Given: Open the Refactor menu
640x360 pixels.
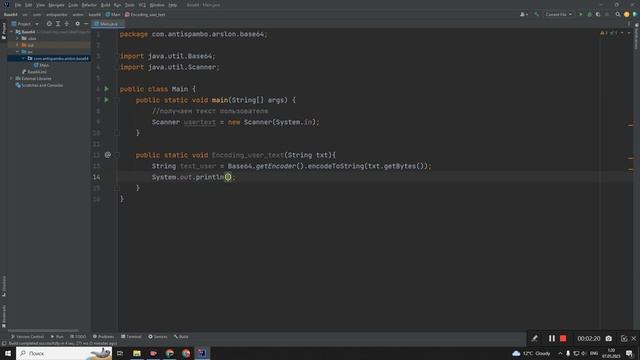Looking at the screenshot, I should click(x=89, y=5).
